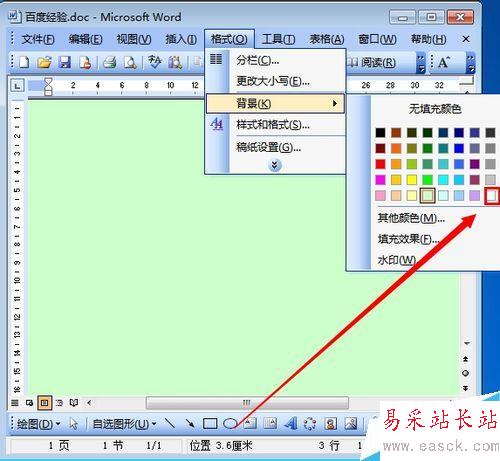Switch to Print Layout view
This screenshot has height=461, width=500.
pos(44,403)
